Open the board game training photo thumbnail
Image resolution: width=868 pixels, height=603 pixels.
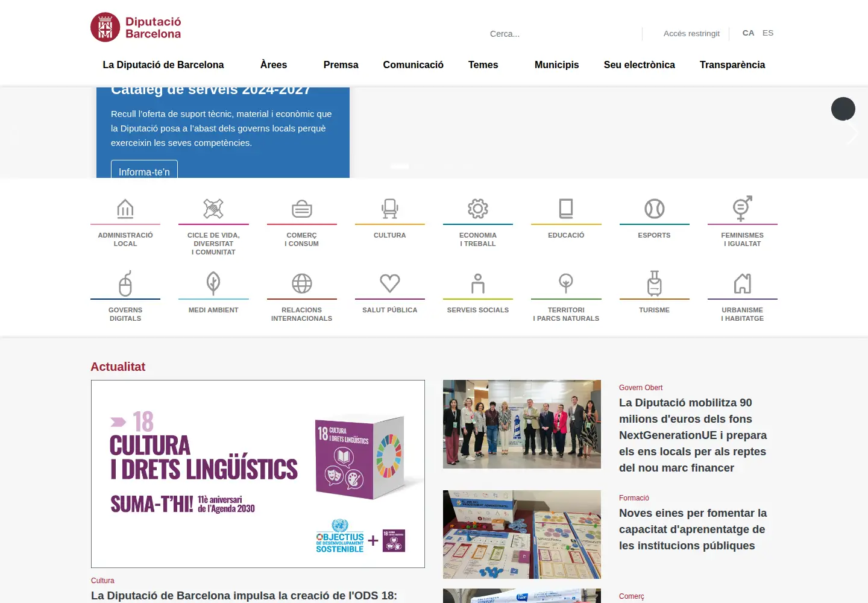point(522,534)
